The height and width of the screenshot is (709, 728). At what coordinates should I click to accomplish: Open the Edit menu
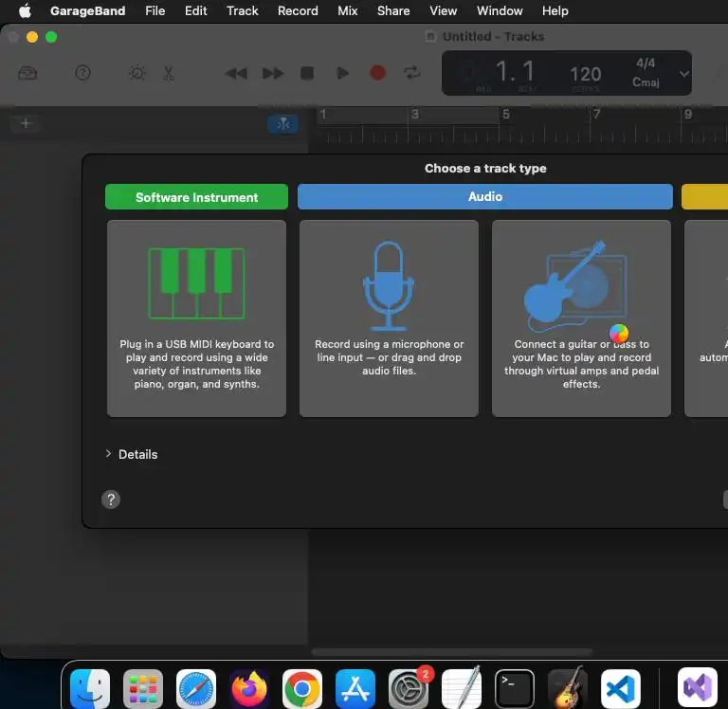pos(196,10)
